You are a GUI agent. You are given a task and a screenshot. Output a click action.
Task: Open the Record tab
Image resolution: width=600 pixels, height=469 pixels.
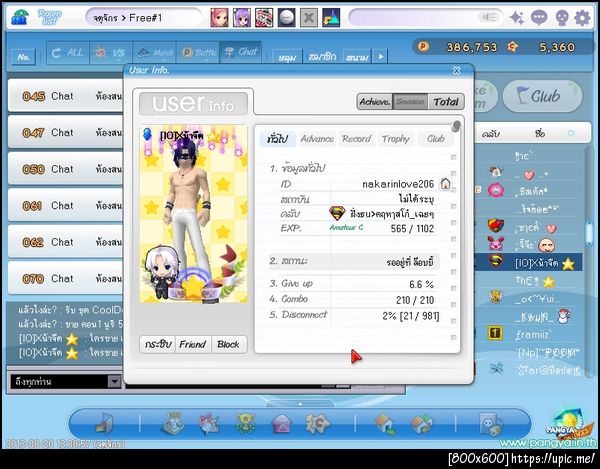pyautogui.click(x=356, y=138)
